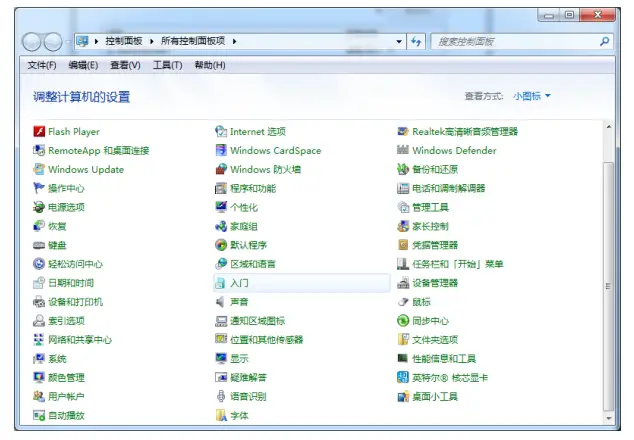Click the Windows CardSpace icon
The width and height of the screenshot is (634, 440).
click(x=221, y=150)
